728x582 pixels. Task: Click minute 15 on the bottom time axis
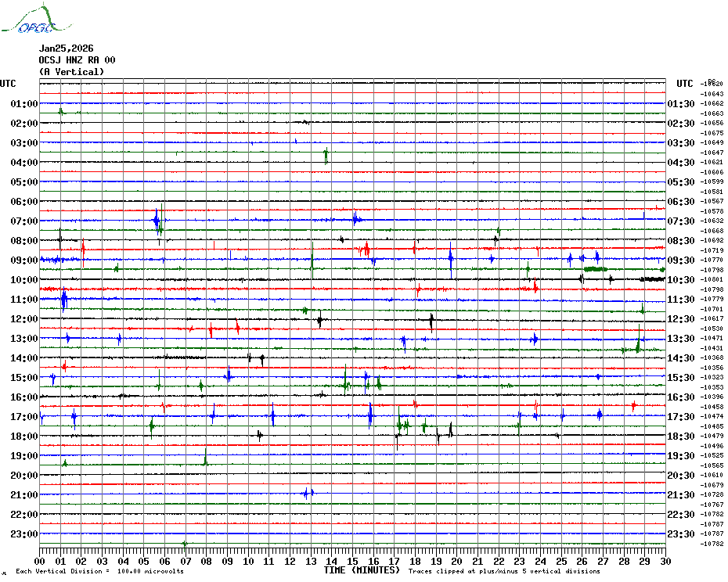point(352,561)
